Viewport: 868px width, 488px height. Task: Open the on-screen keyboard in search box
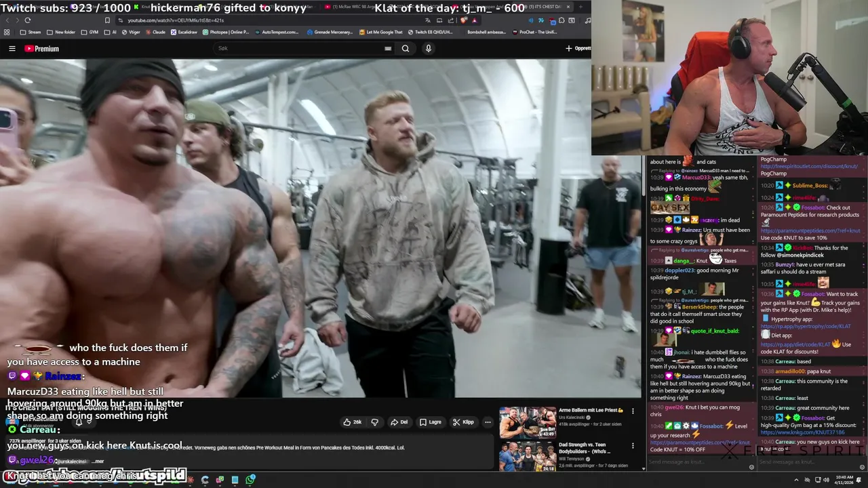(x=388, y=48)
